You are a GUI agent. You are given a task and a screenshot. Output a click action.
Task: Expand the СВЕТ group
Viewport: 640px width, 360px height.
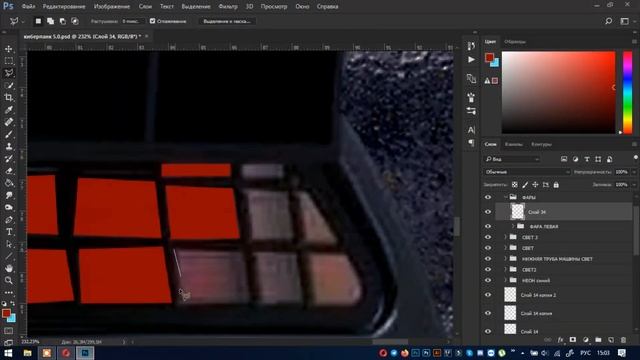click(505, 248)
